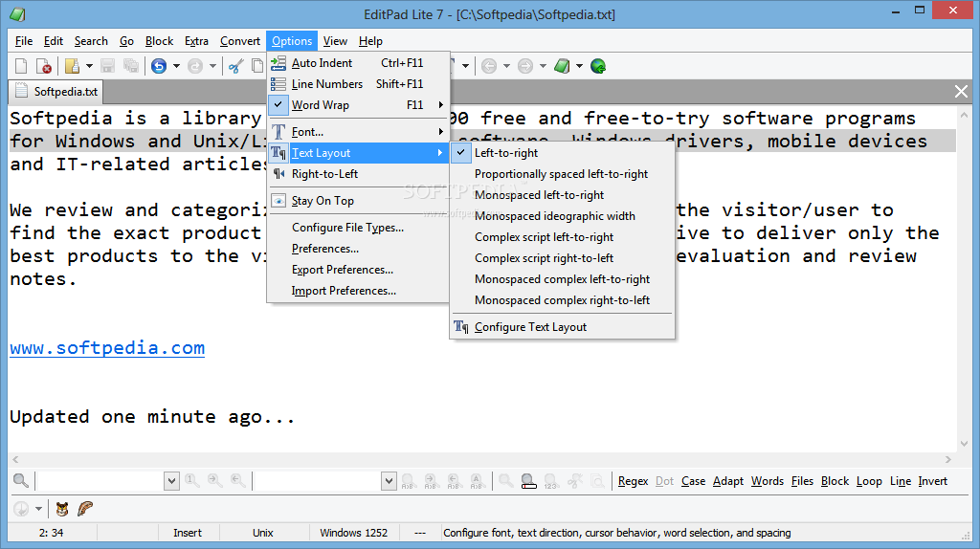Expand the history clock dropdown arrow
The height and width of the screenshot is (549, 980).
point(38,509)
